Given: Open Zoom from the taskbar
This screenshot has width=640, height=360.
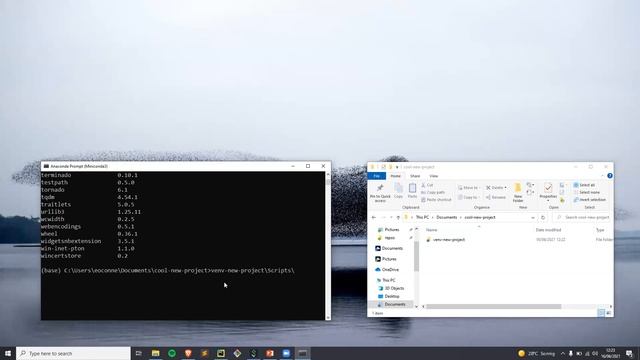Looking at the screenshot, I should (x=286, y=353).
